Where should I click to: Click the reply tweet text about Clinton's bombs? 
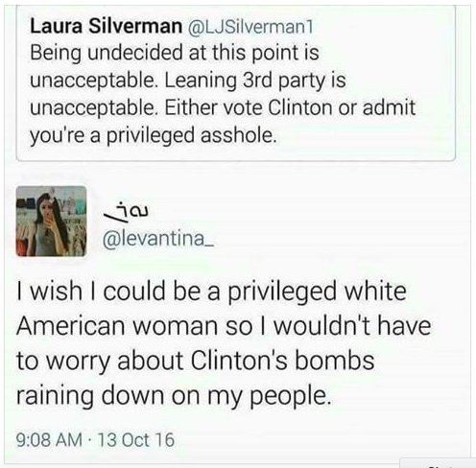(x=224, y=343)
